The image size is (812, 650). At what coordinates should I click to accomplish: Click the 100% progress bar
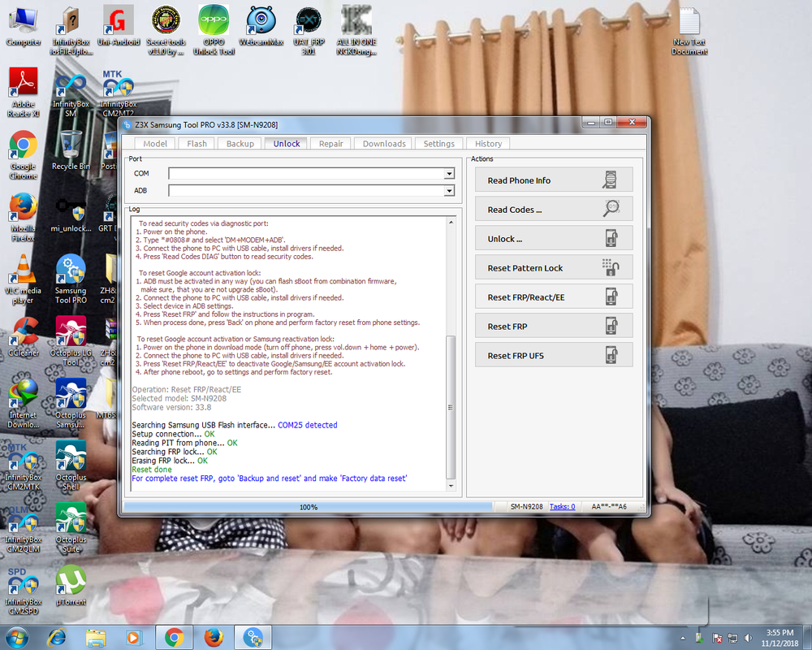click(308, 507)
